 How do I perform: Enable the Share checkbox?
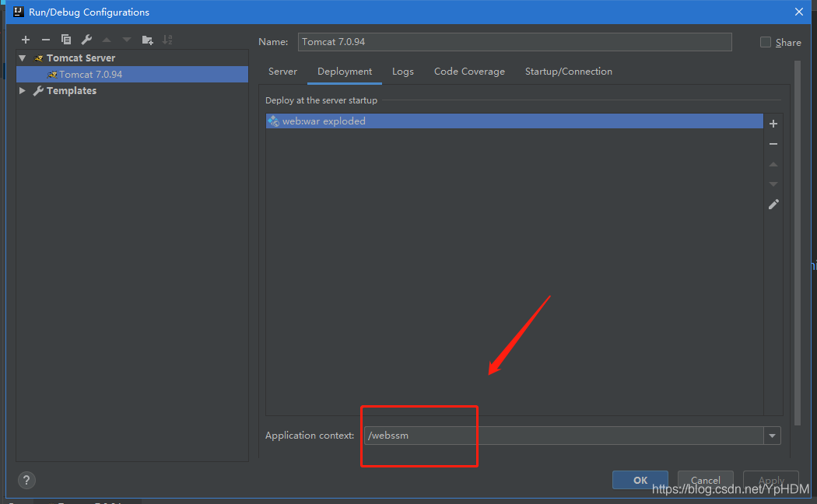tap(766, 42)
